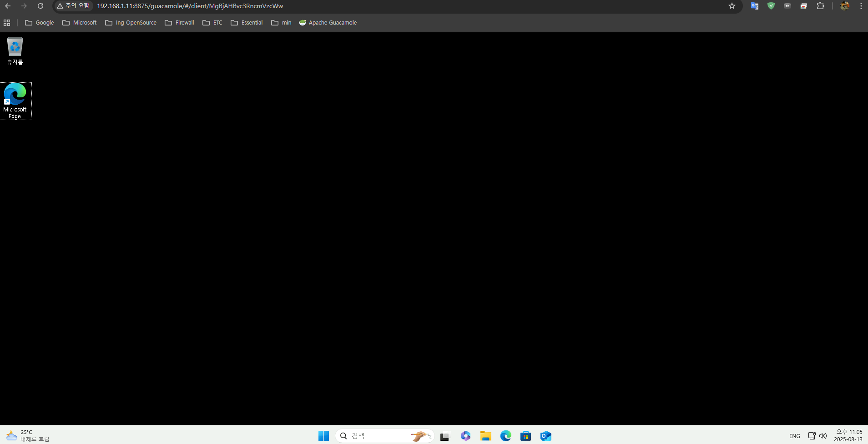
Task: Expand the Google bookmarks folder
Action: 40,23
